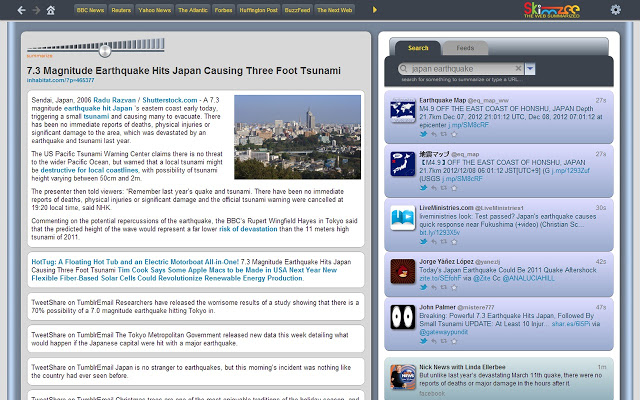Open BBC News source
The height and width of the screenshot is (400, 640).
coord(90,10)
